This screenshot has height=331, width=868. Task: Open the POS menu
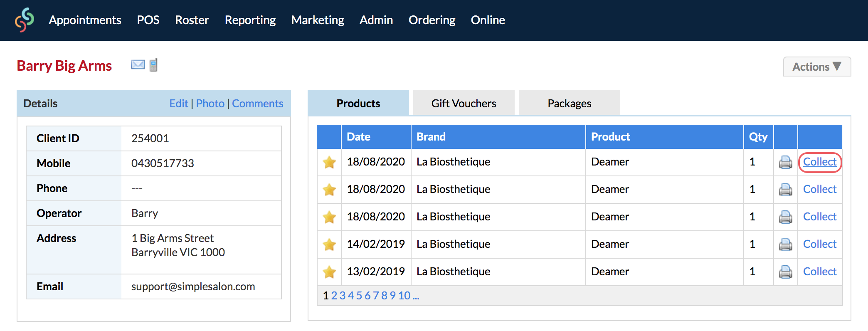pos(148,20)
